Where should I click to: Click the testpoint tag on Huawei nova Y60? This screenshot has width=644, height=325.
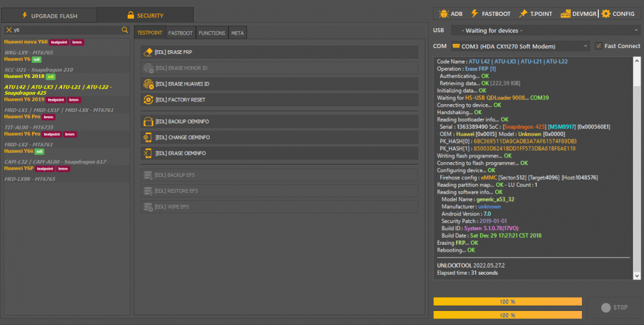coord(59,42)
